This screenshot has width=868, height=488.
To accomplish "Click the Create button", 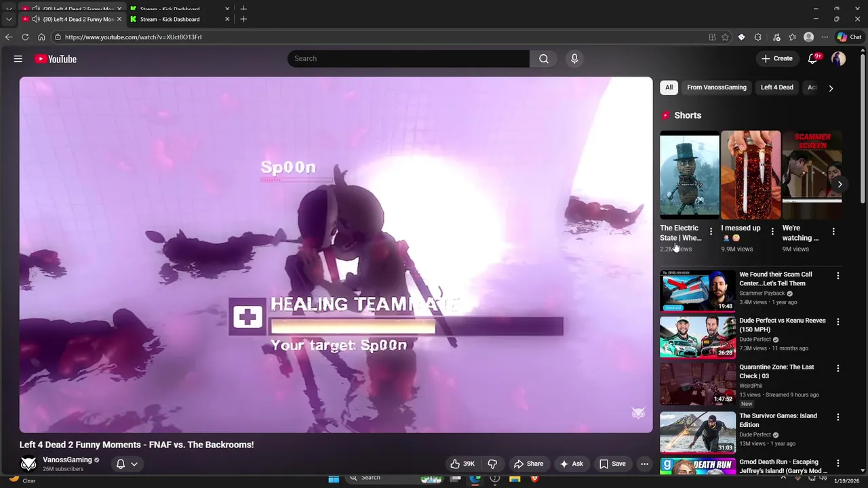I will 776,59.
